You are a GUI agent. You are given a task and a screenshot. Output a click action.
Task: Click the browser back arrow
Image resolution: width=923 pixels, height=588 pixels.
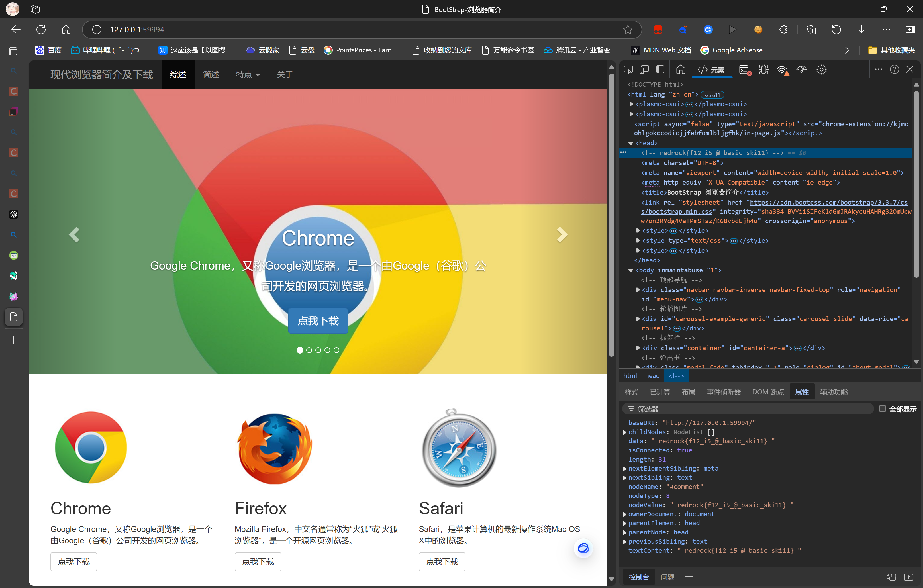tap(16, 30)
